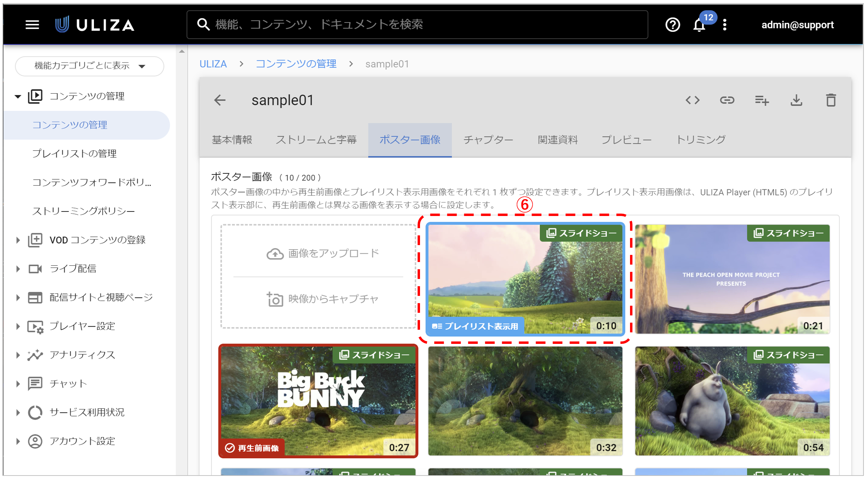The height and width of the screenshot is (479, 868).
Task: Click the 配信サイトと視聴ページ layout icon
Action: (x=35, y=298)
